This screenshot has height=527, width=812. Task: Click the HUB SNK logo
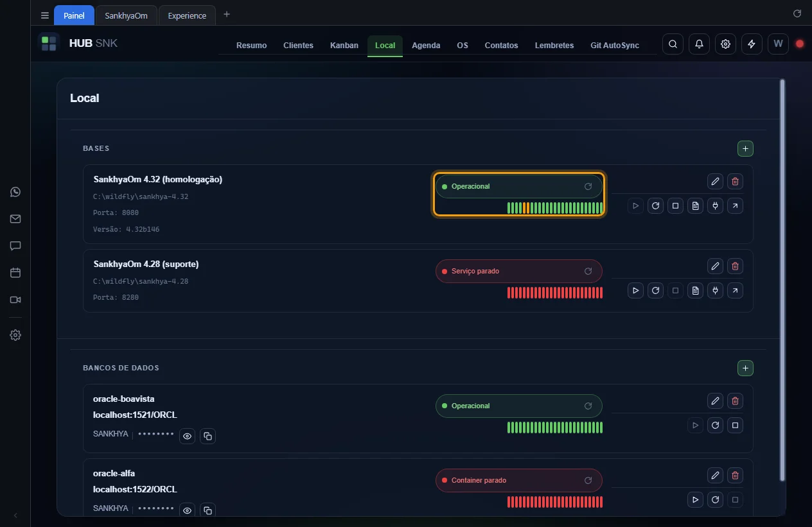pyautogui.click(x=77, y=44)
